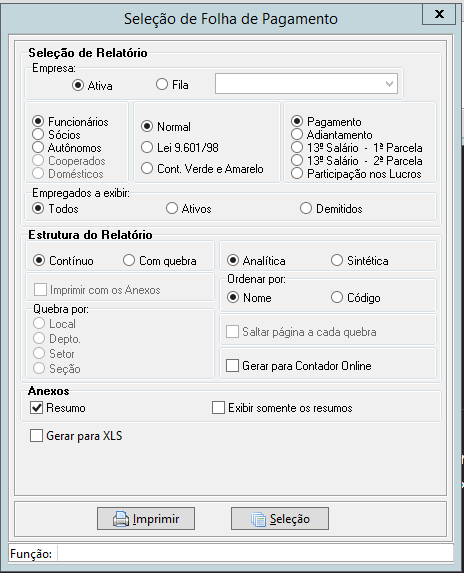The width and height of the screenshot is (464, 573).
Task: Show only Demitidos employees
Action: pyautogui.click(x=306, y=208)
